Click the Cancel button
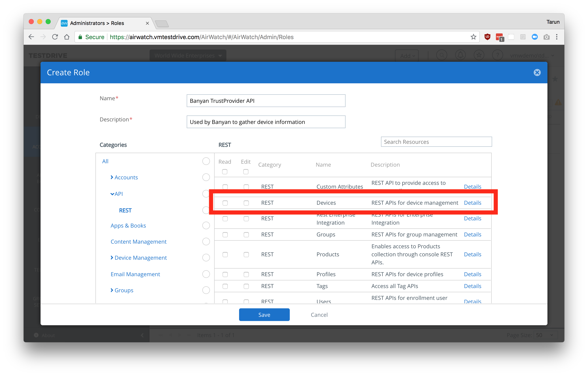 pyautogui.click(x=319, y=315)
